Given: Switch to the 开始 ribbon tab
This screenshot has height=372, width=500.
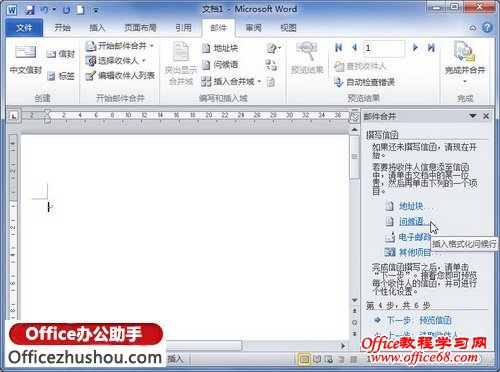Looking at the screenshot, I should coord(63,28).
